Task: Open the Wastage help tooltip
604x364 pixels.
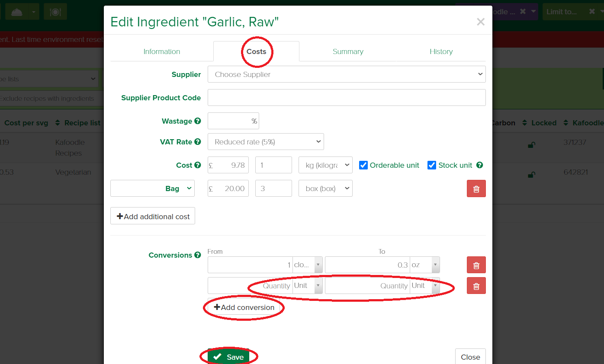Action: pyautogui.click(x=198, y=121)
